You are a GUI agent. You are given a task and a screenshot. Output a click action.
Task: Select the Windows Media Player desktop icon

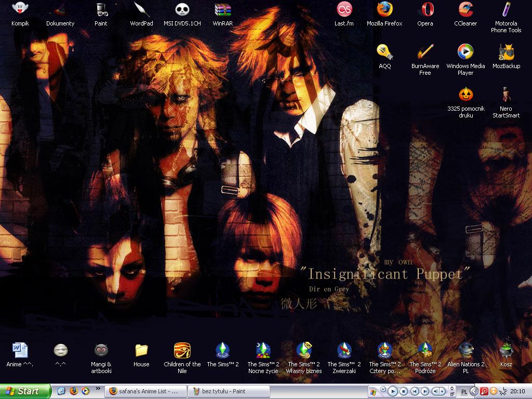(465, 60)
